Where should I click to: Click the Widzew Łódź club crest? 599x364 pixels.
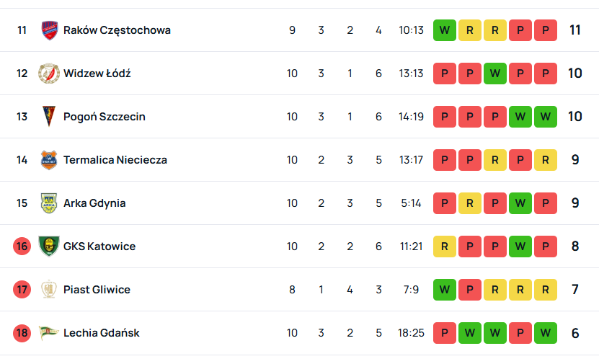[48, 74]
